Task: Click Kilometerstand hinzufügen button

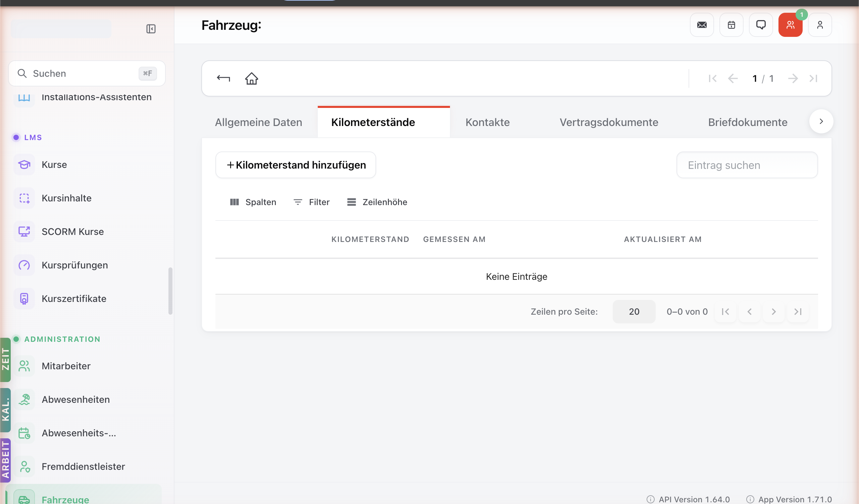Action: point(296,165)
